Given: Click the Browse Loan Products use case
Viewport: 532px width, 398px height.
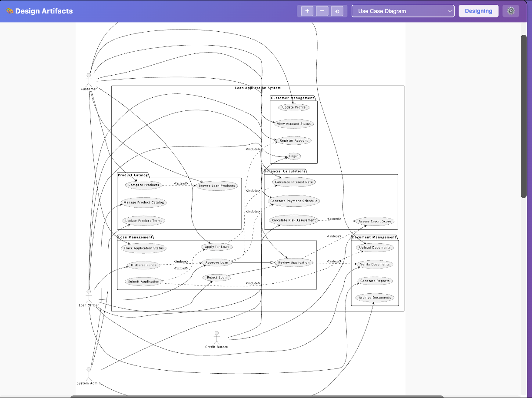Looking at the screenshot, I should click(x=216, y=186).
